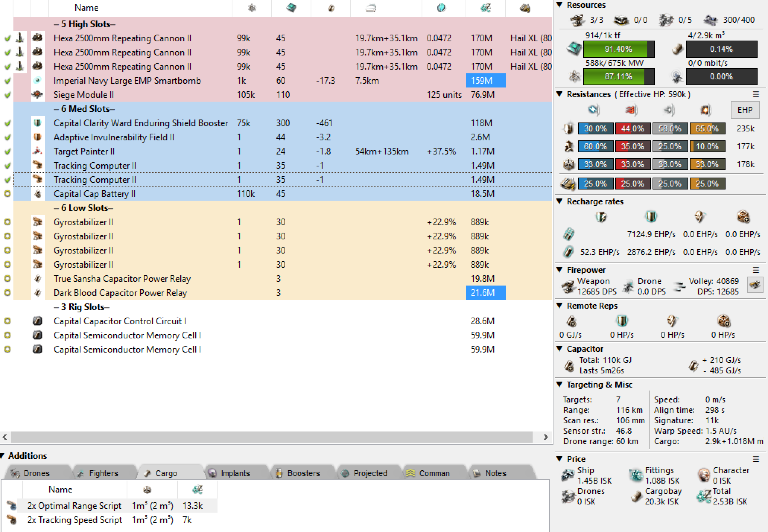Open the Price section options menu
This screenshot has height=532, width=768.
[756, 459]
